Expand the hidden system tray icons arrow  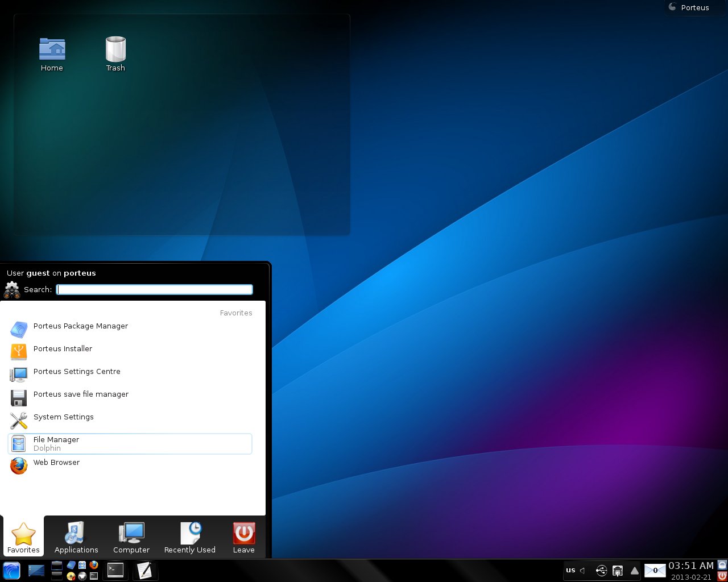click(635, 571)
